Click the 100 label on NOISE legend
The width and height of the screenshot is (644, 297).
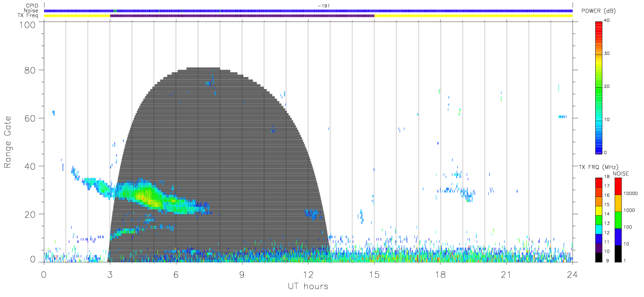click(628, 227)
